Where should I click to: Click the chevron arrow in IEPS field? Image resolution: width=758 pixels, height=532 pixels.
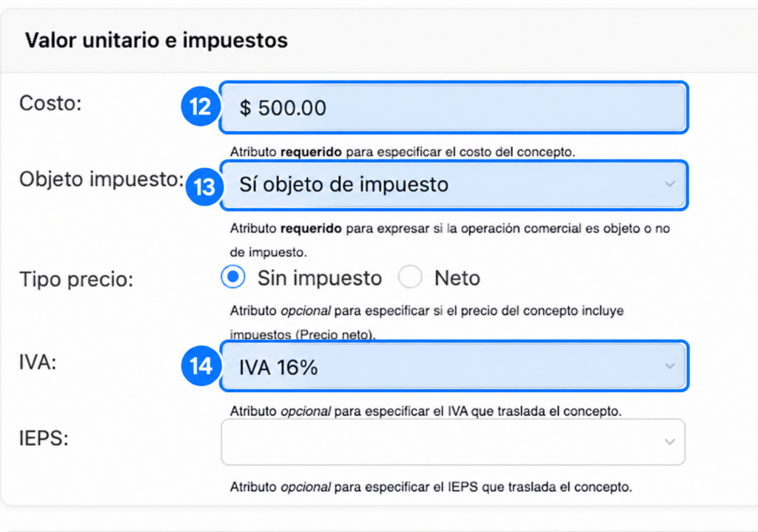[669, 442]
